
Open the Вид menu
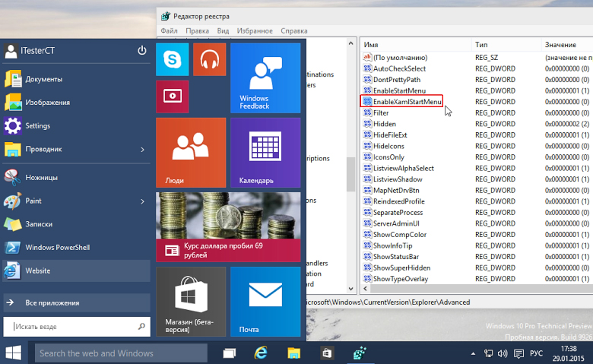click(x=223, y=30)
